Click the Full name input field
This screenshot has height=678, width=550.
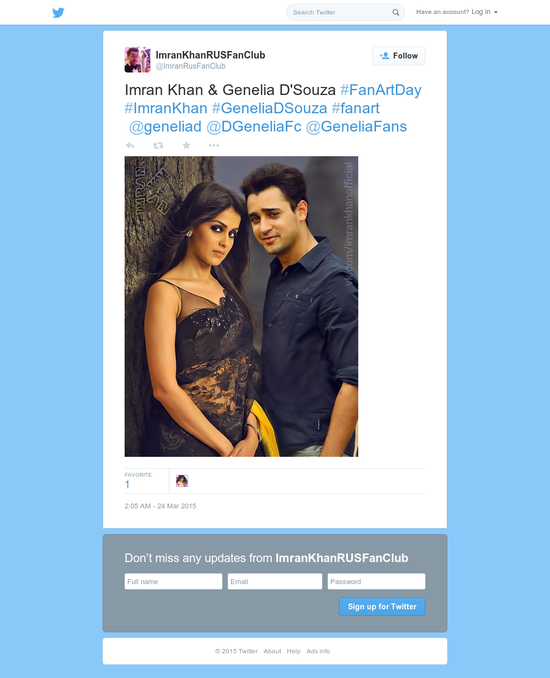click(x=173, y=582)
